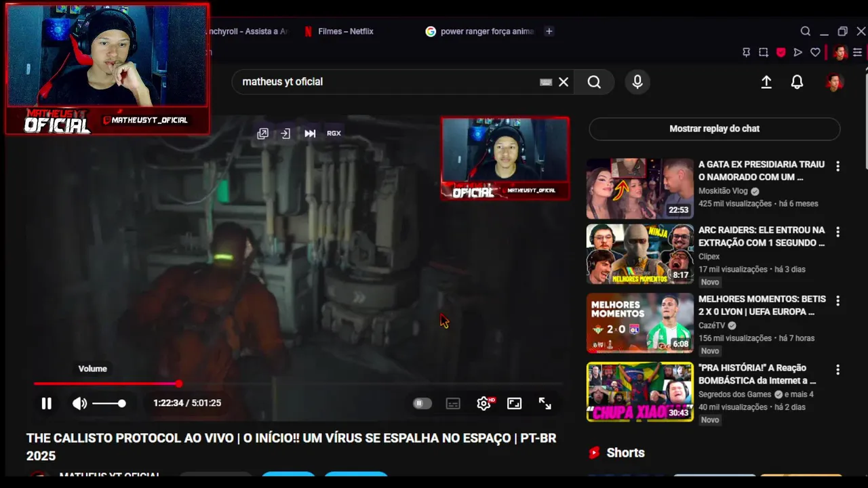Image resolution: width=868 pixels, height=488 pixels.
Task: Open the browser easy setup menu icon
Action: pyautogui.click(x=858, y=52)
